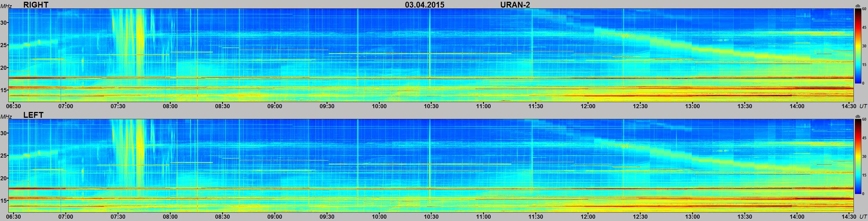Click the 60 value on the RIGHT panel color scale
The image size is (868, 221).
[x=864, y=9]
